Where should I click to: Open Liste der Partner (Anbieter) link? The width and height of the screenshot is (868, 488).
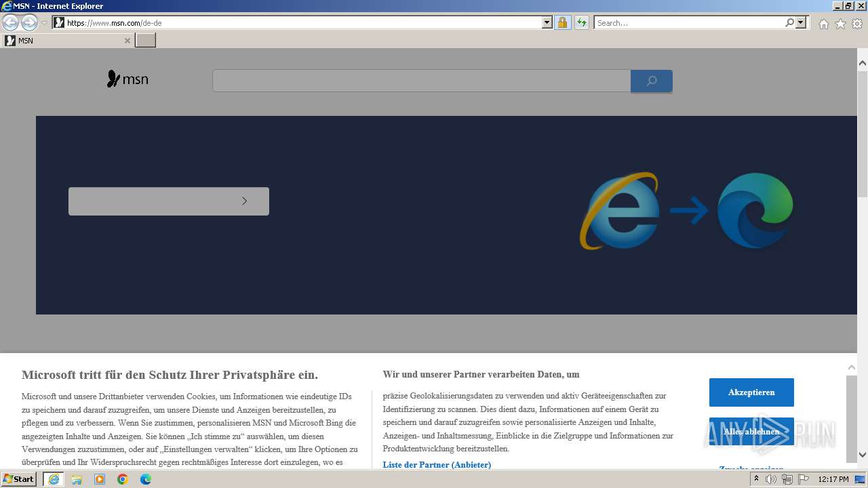(437, 465)
